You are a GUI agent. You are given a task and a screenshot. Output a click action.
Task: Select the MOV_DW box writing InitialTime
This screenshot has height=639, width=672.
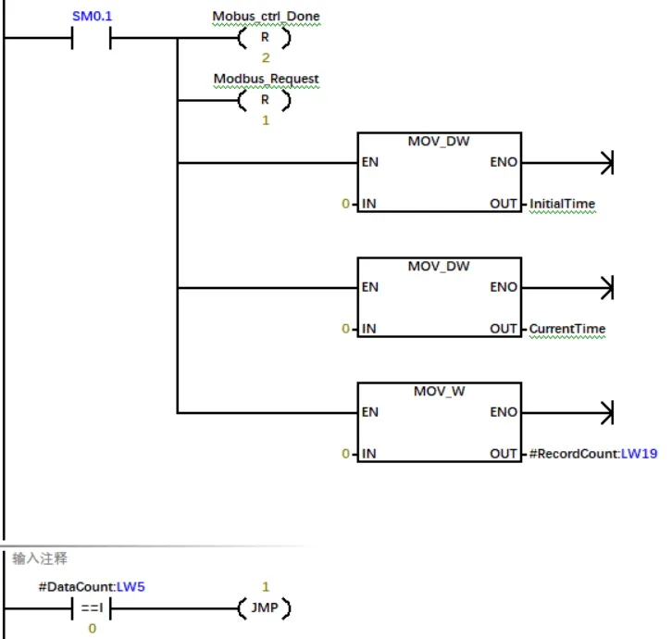pos(440,172)
